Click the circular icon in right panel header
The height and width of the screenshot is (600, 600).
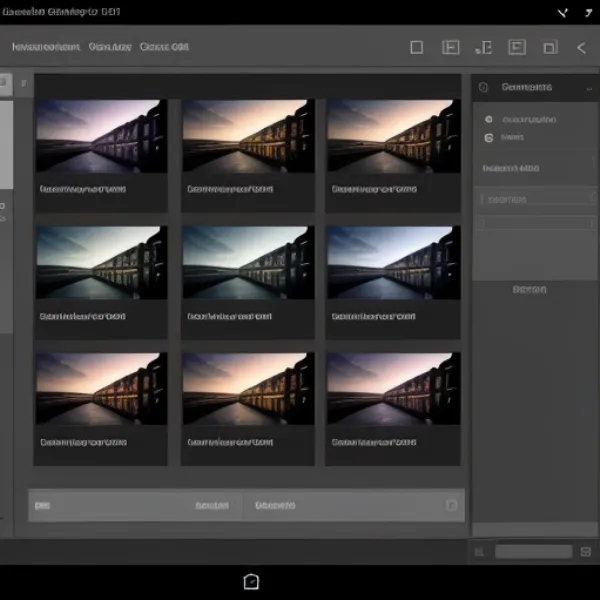pos(484,87)
